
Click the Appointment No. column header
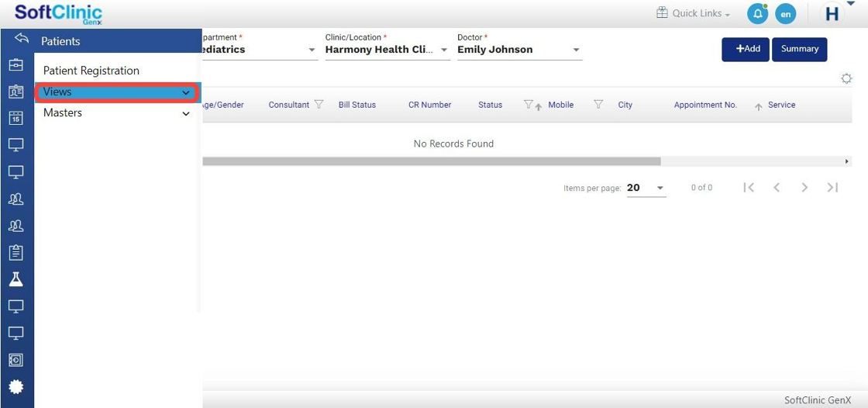click(x=705, y=105)
